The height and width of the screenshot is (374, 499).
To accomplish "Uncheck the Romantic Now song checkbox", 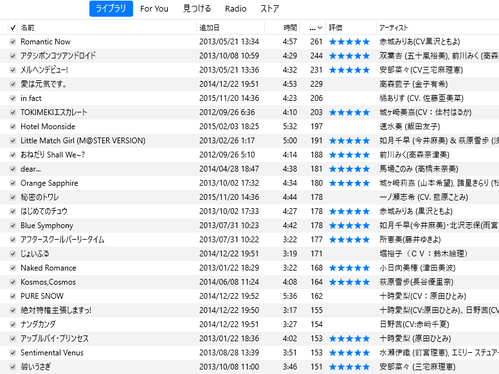I will click(x=13, y=42).
